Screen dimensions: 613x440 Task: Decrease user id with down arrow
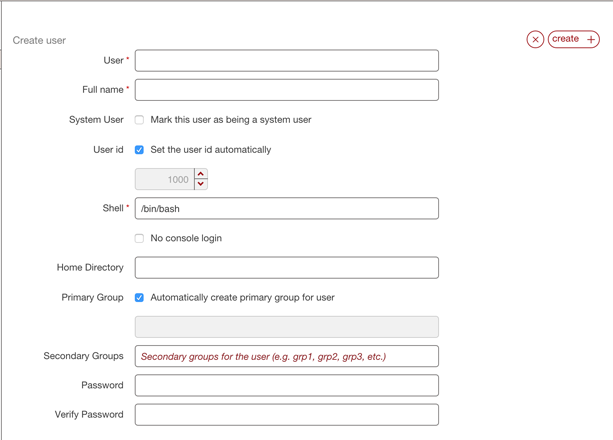point(201,184)
